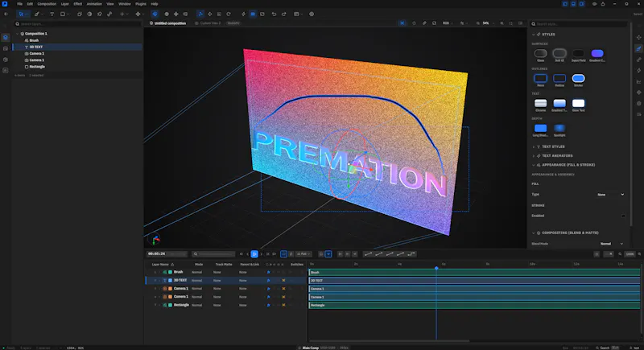The width and height of the screenshot is (644, 350).
Task: Click the layers panel icon in left sidebar
Action: [x=6, y=37]
